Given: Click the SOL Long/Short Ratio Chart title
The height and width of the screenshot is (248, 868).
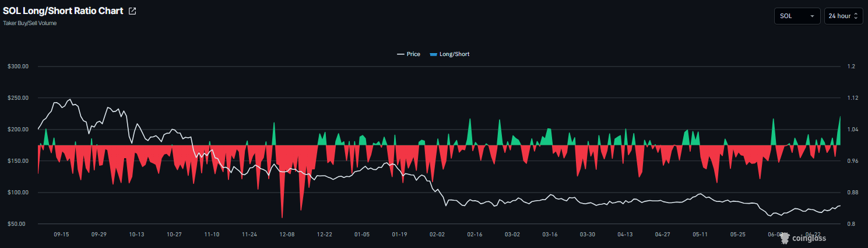Looking at the screenshot, I should click(x=63, y=11).
